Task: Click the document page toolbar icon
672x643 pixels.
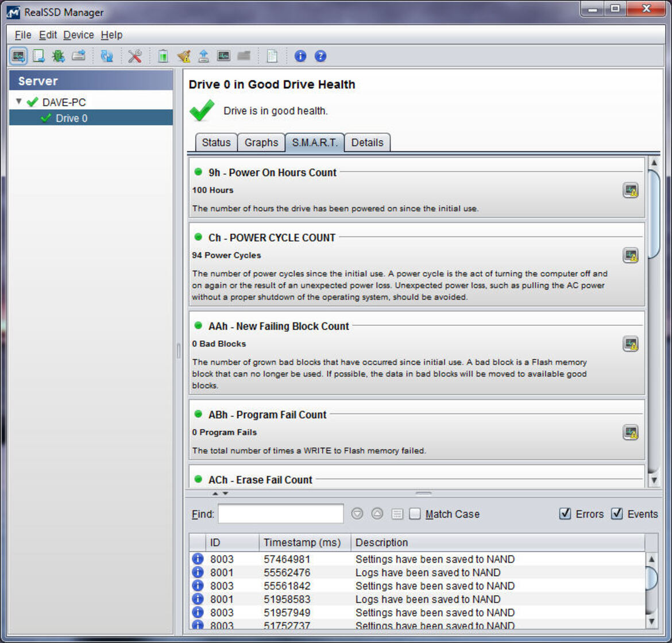Action: (x=272, y=56)
